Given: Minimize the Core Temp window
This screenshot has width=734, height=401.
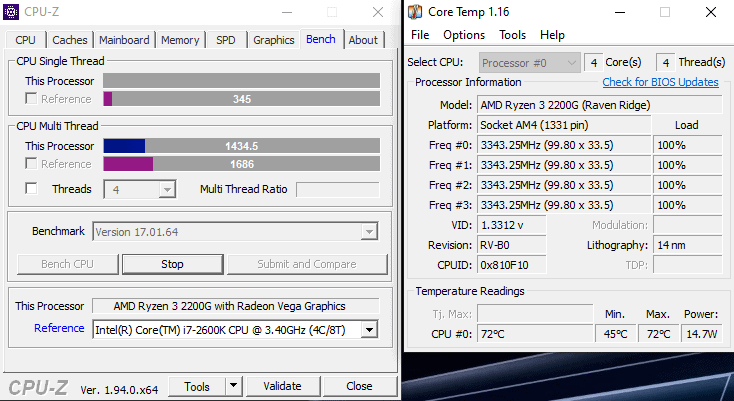Looking at the screenshot, I should tap(619, 12).
